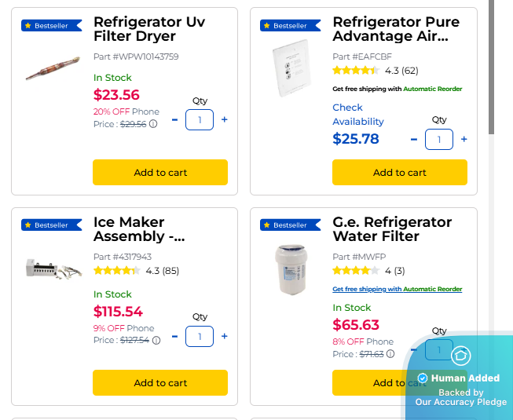The image size is (513, 420).
Task: Increase quantity for Ice Maker Assembly
Action: (225, 337)
